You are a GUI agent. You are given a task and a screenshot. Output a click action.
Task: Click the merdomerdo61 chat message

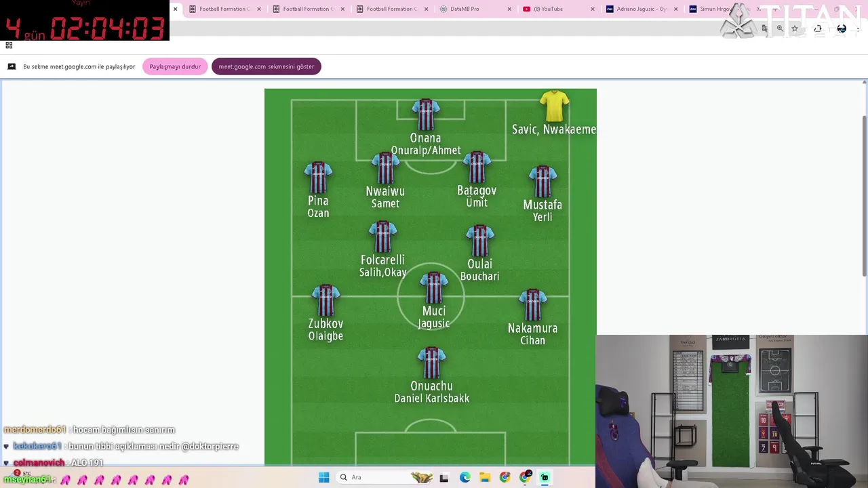tap(90, 430)
